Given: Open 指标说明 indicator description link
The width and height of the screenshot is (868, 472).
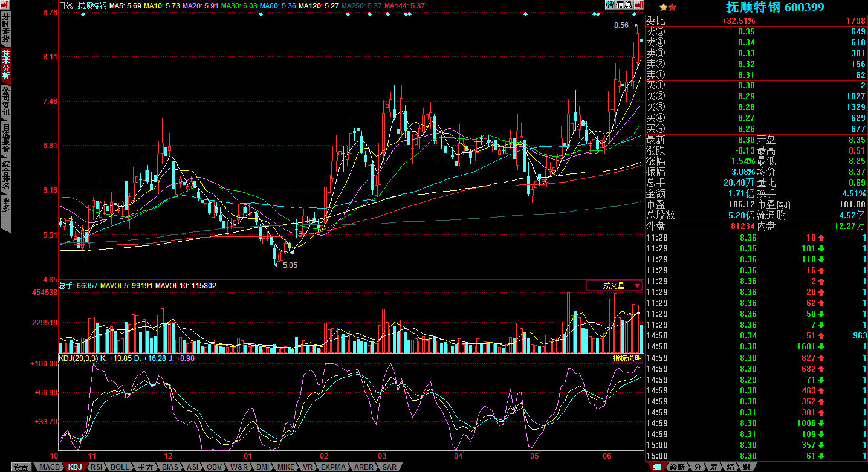Looking at the screenshot, I should (x=627, y=358).
